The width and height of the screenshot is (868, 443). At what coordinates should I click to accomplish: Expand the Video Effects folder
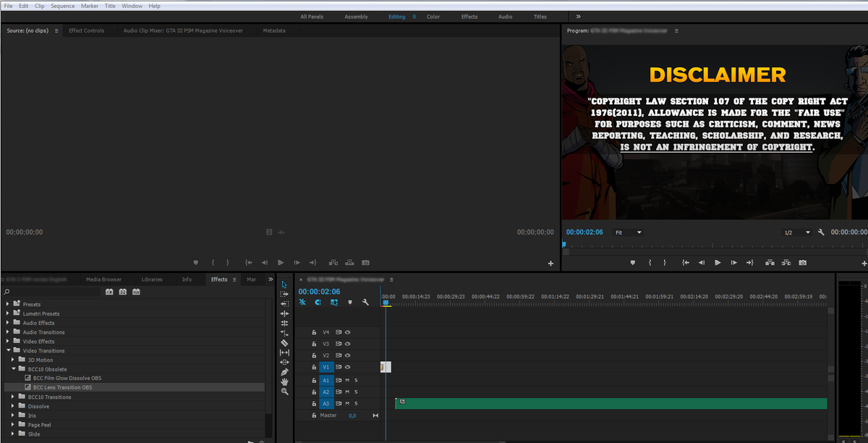[x=8, y=342]
